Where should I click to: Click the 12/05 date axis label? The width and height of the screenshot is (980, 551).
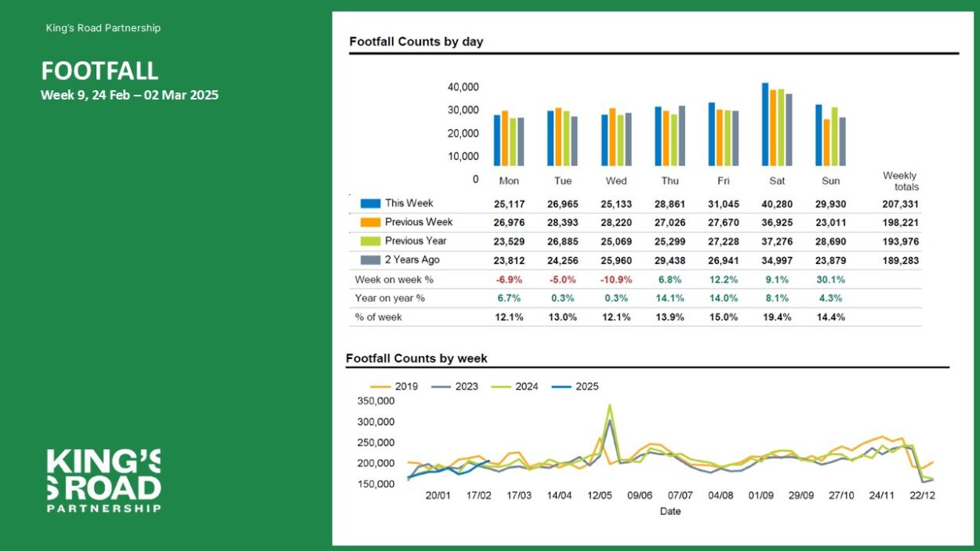click(x=600, y=495)
